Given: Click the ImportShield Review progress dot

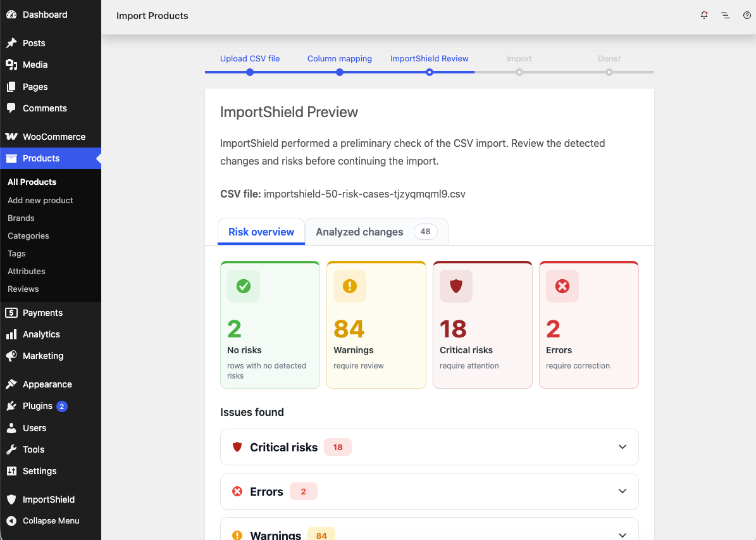Looking at the screenshot, I should (430, 72).
